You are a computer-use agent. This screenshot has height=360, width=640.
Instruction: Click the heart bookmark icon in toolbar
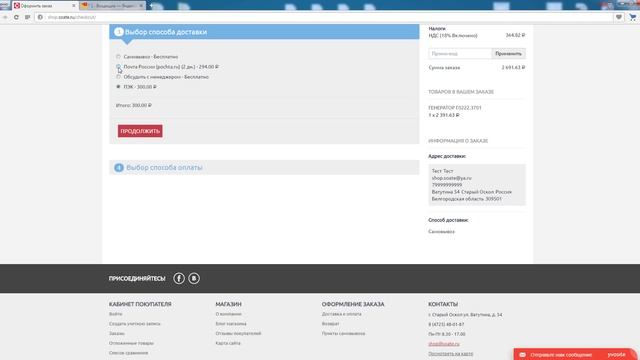click(619, 17)
